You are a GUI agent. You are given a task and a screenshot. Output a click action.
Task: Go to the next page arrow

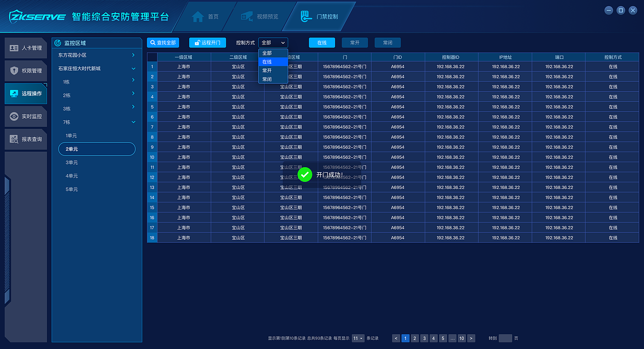pos(471,338)
